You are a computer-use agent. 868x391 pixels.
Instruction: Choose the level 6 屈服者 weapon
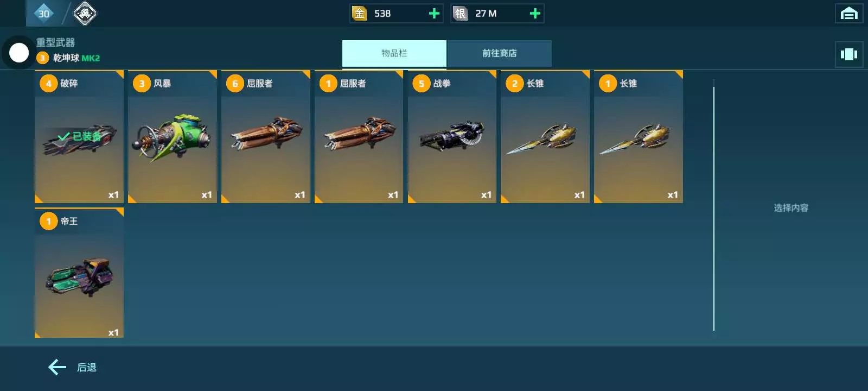pyautogui.click(x=266, y=137)
